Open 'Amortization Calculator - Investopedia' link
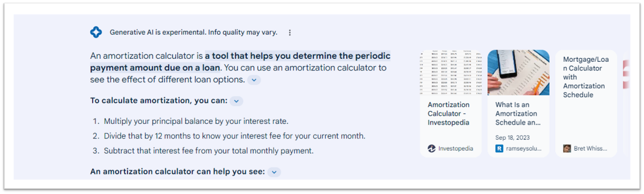 pyautogui.click(x=449, y=114)
